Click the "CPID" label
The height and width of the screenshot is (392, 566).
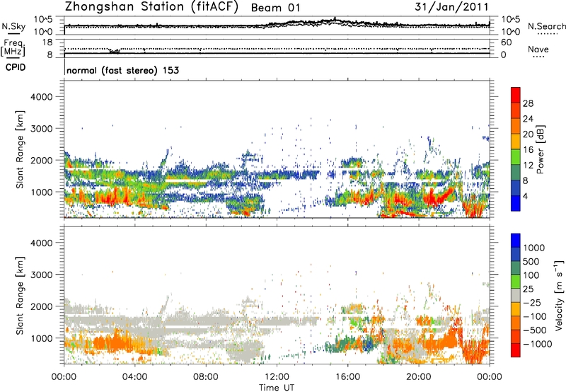click(16, 67)
